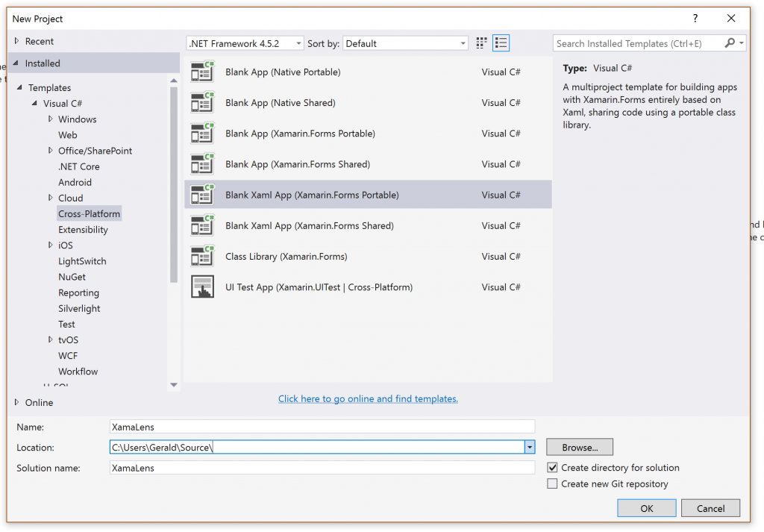
Task: Enable Create new Git repository checkbox
Action: [552, 484]
